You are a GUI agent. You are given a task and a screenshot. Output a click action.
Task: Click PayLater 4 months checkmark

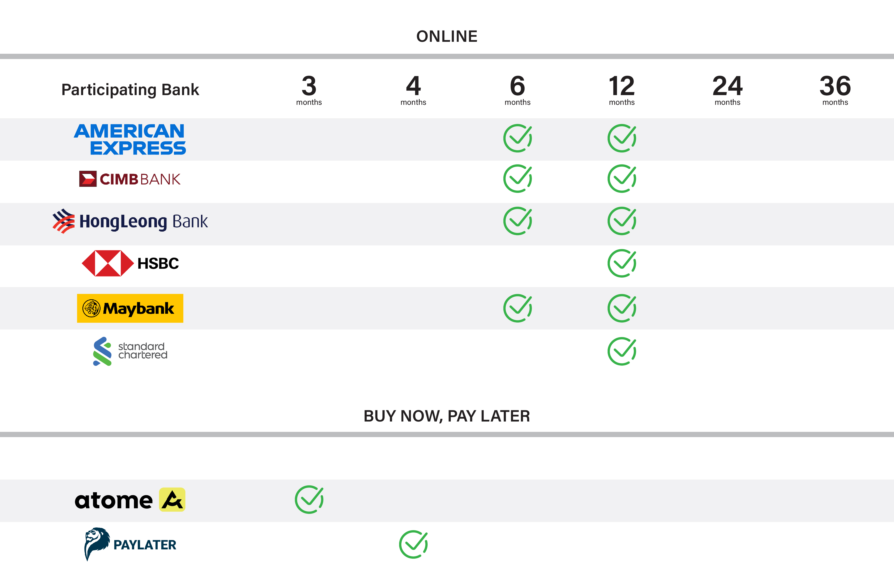click(x=413, y=544)
